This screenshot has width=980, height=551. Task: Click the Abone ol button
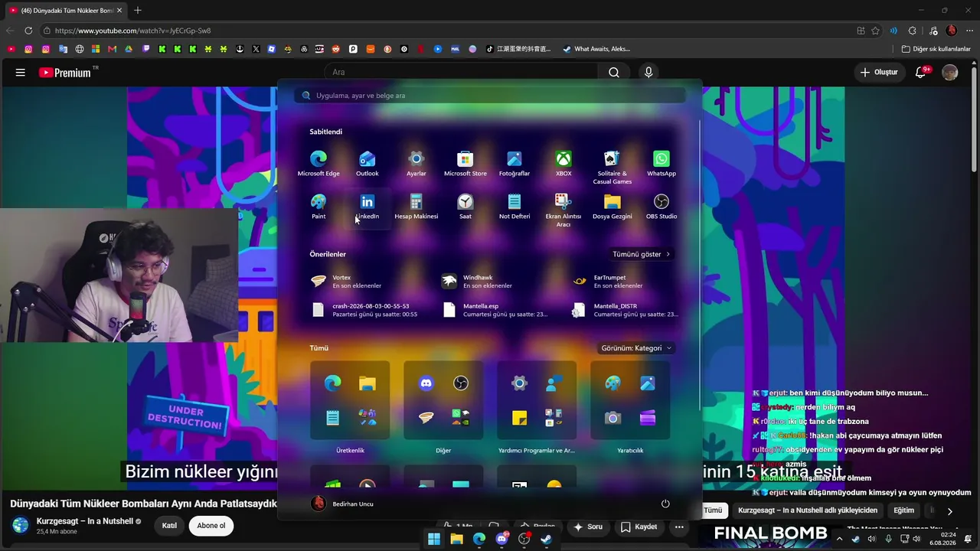click(211, 526)
